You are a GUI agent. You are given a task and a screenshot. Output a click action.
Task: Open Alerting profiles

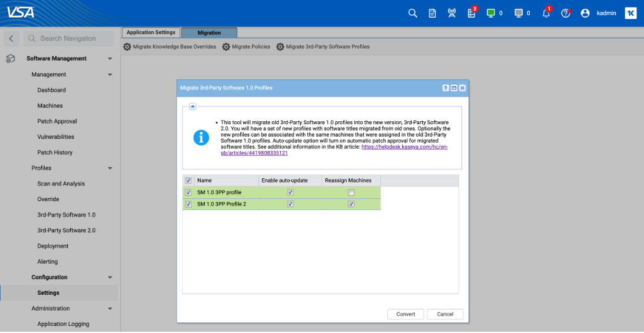48,262
